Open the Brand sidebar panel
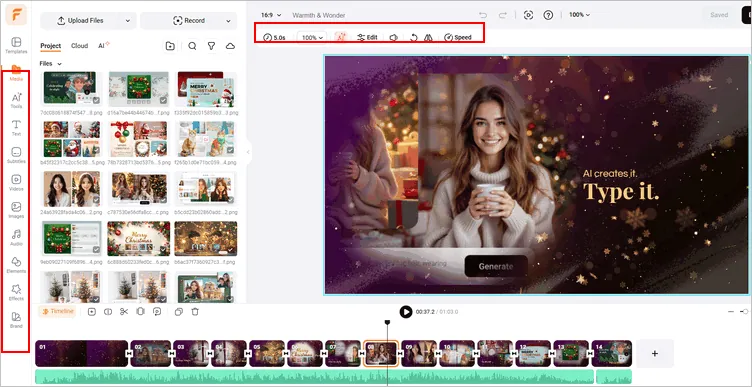The image size is (752, 387). tap(16, 320)
